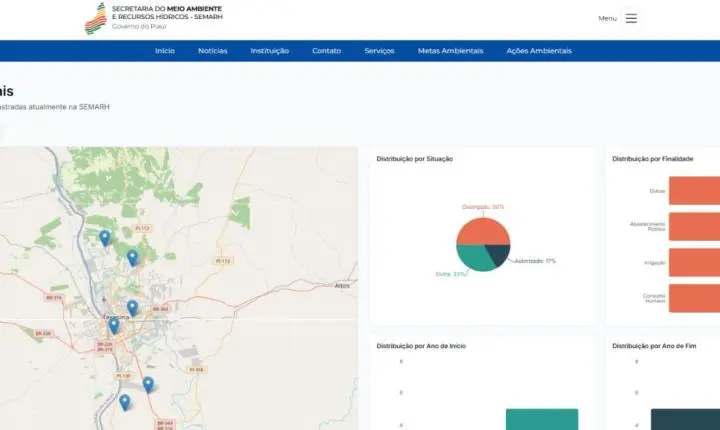Select the southernmost blue map marker
Image resolution: width=720 pixels, height=430 pixels.
pyautogui.click(x=124, y=402)
